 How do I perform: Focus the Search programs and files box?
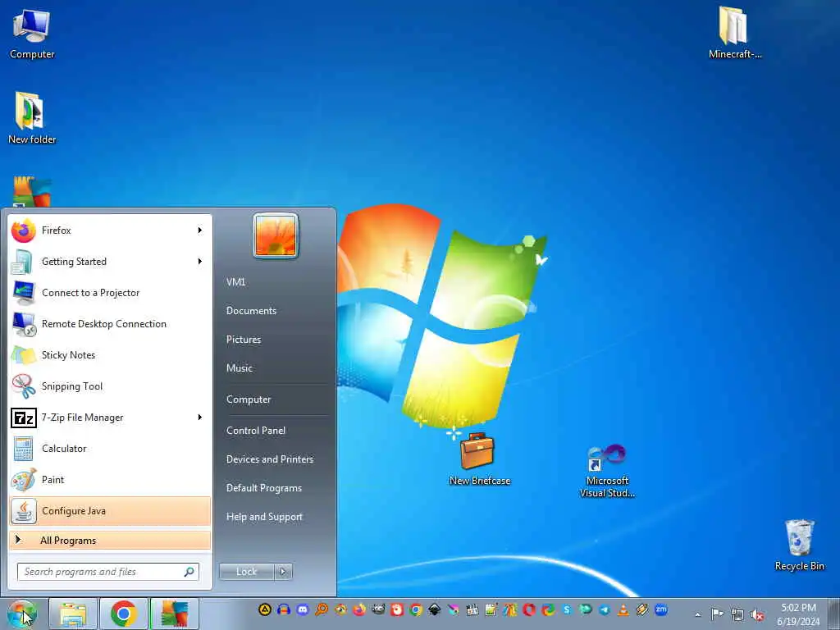coord(108,572)
